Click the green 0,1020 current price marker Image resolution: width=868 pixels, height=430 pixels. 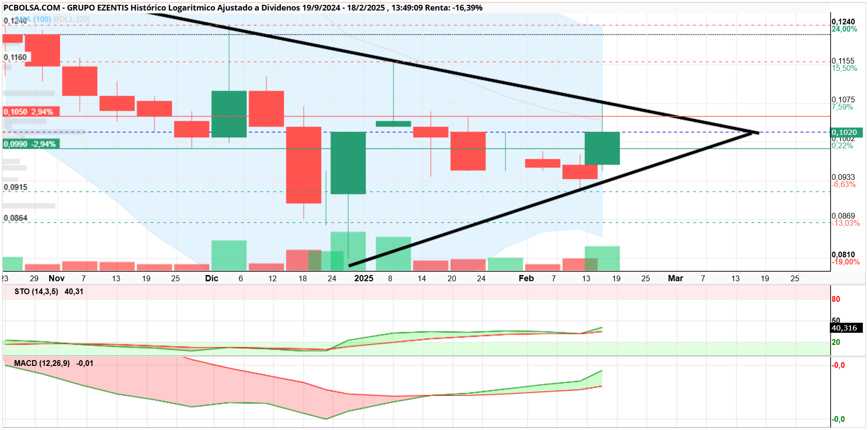pyautogui.click(x=846, y=132)
